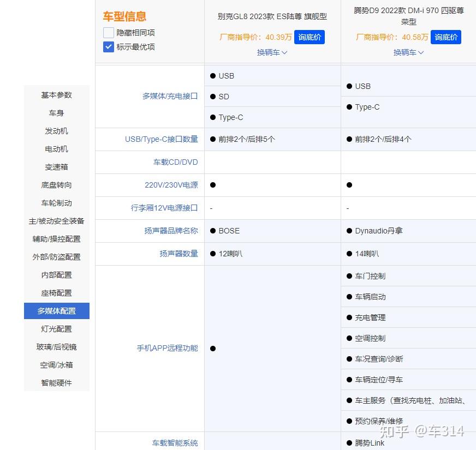
Task: Switch to the 灯光配置 category
Action: pos(56,329)
